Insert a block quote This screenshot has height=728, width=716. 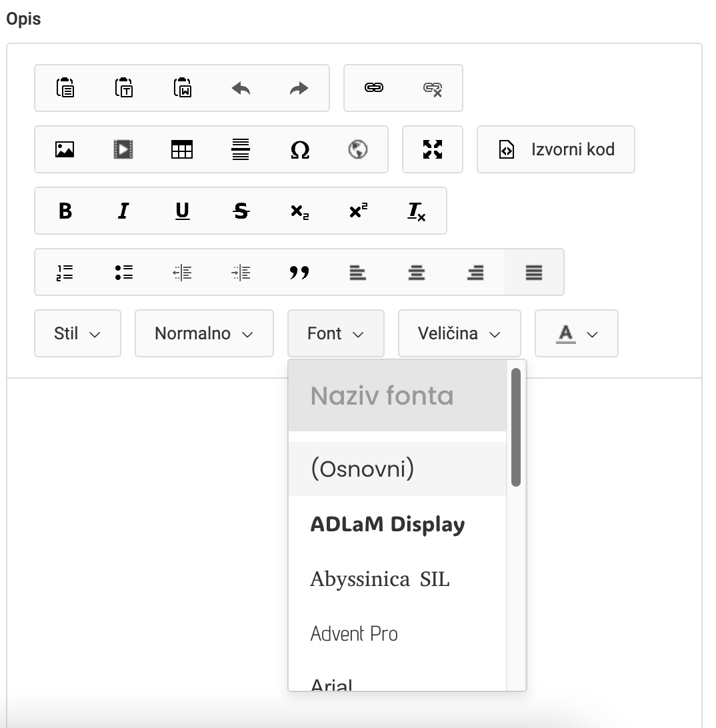click(299, 272)
